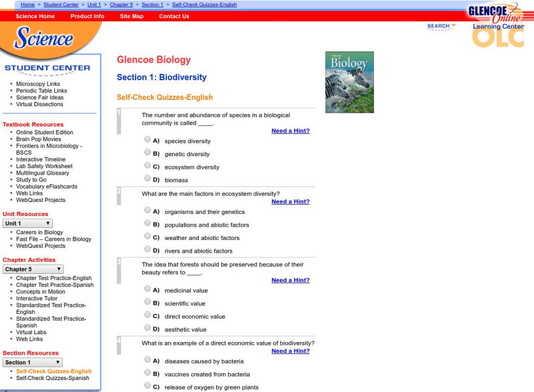Click Section 1 breadcrumb link
This screenshot has width=534, height=392.
pos(153,5)
